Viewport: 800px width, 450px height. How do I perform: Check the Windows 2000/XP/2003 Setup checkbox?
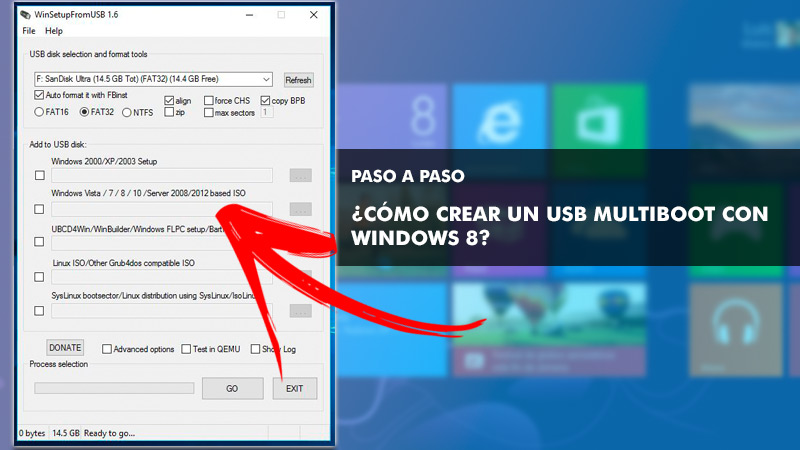[x=39, y=176]
